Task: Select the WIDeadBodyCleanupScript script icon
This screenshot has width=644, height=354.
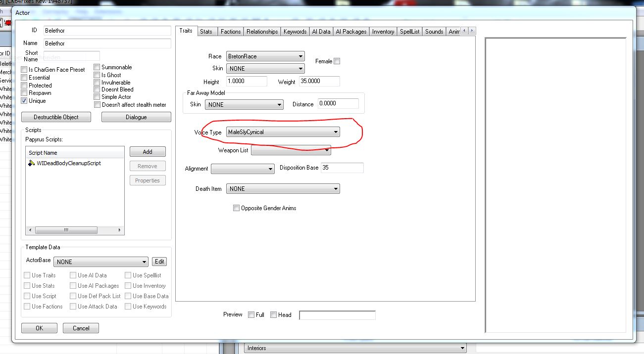Action: (x=31, y=163)
